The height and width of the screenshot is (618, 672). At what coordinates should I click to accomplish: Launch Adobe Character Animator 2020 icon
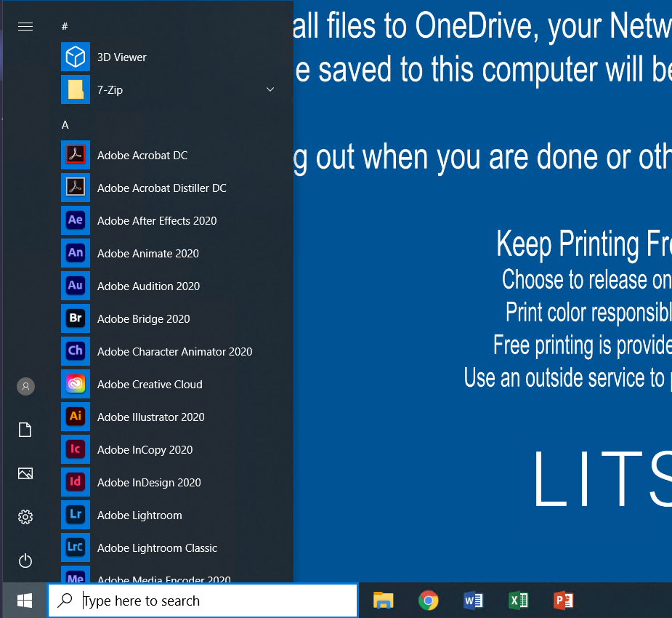point(76,351)
